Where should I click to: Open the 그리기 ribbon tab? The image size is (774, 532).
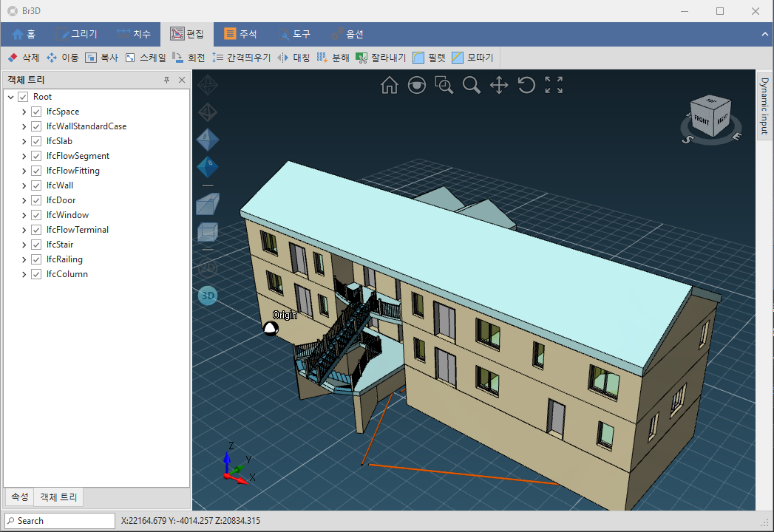point(77,34)
